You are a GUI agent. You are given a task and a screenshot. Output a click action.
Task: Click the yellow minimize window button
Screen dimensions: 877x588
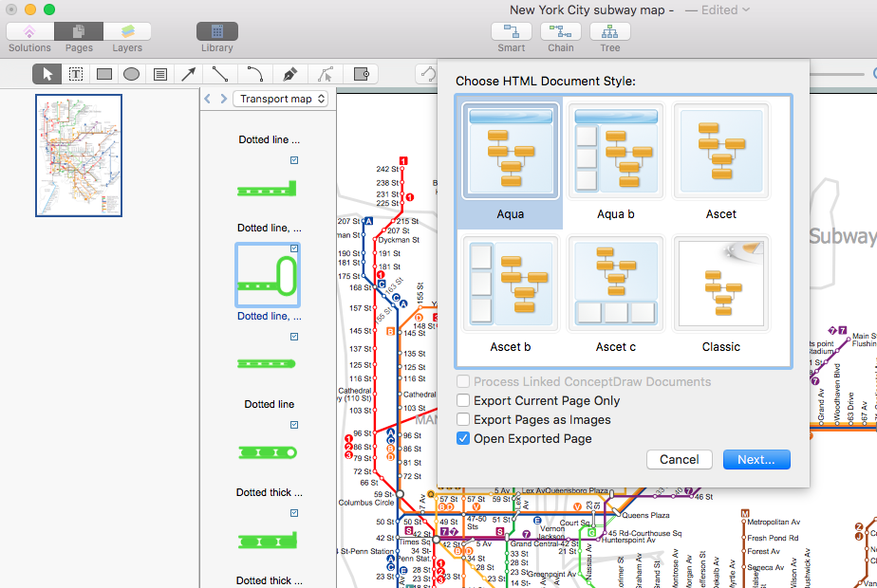point(30,9)
